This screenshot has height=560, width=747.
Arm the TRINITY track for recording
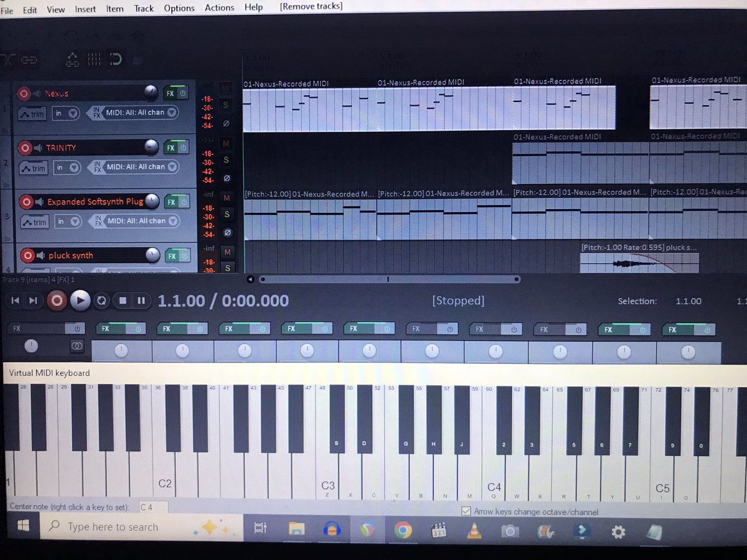(x=25, y=148)
